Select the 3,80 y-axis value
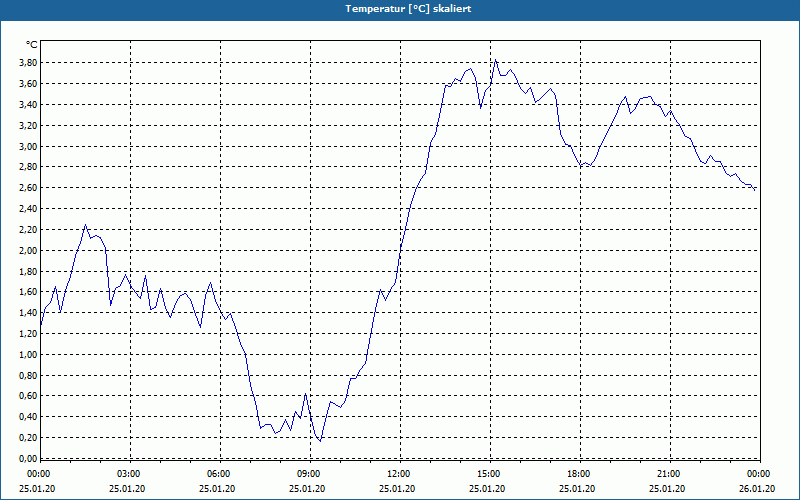800x500 pixels. [29, 63]
